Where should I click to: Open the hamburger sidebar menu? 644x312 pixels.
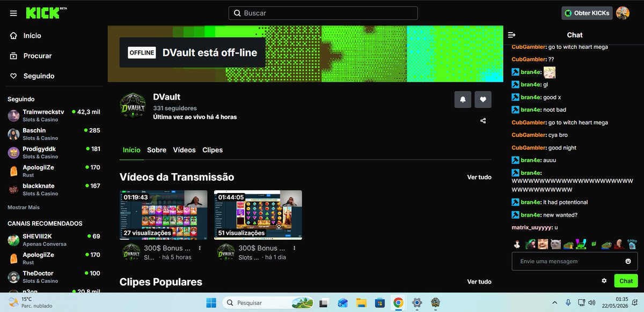point(13,13)
